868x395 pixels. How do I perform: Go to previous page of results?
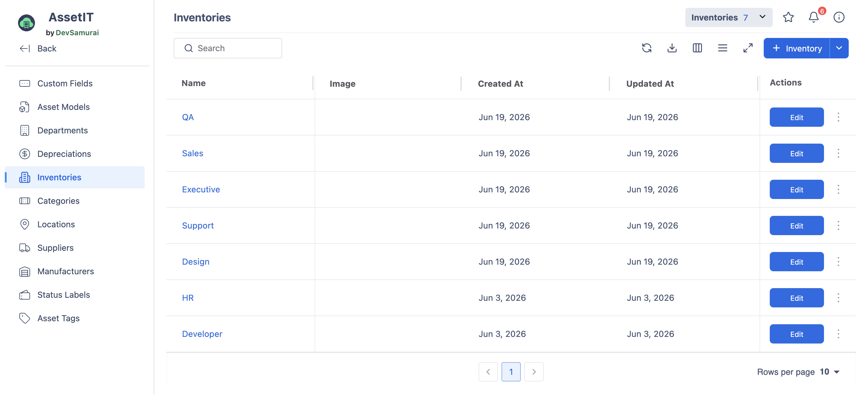pos(488,372)
